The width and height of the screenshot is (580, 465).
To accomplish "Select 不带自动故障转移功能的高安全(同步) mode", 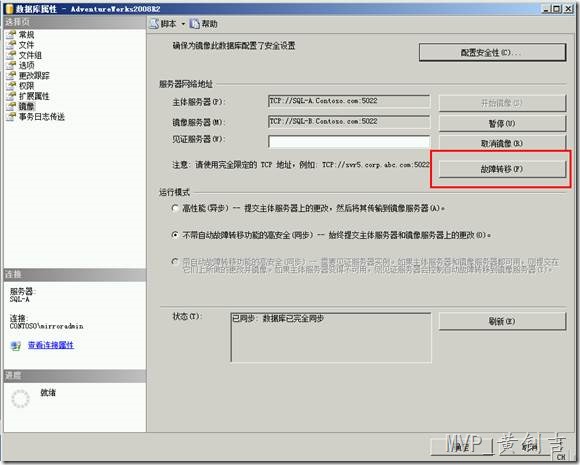I will pos(175,235).
